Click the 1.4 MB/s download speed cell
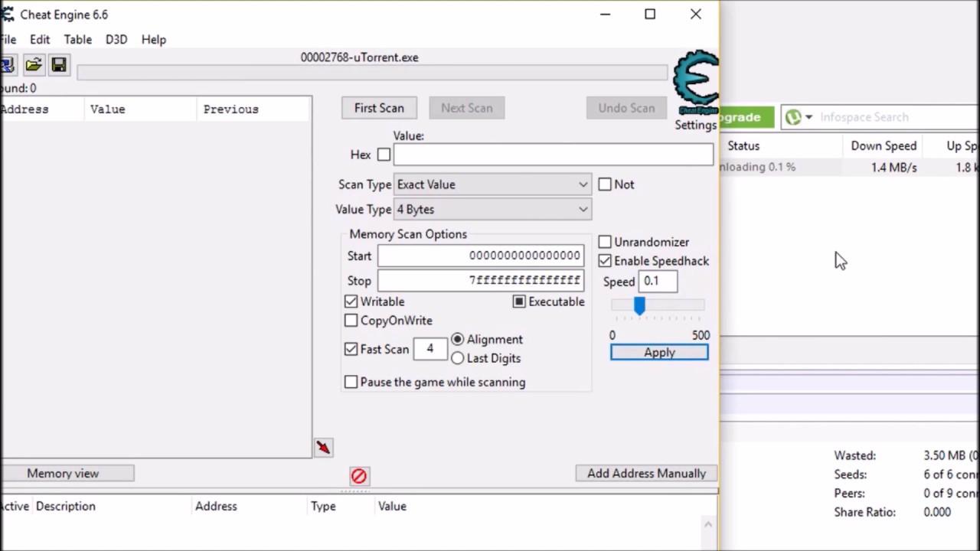 point(893,168)
